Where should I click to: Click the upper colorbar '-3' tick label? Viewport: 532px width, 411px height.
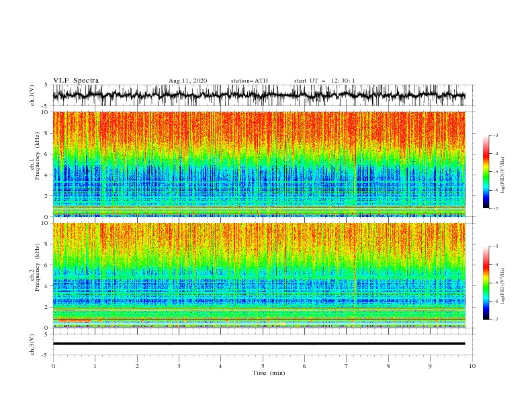coord(496,135)
